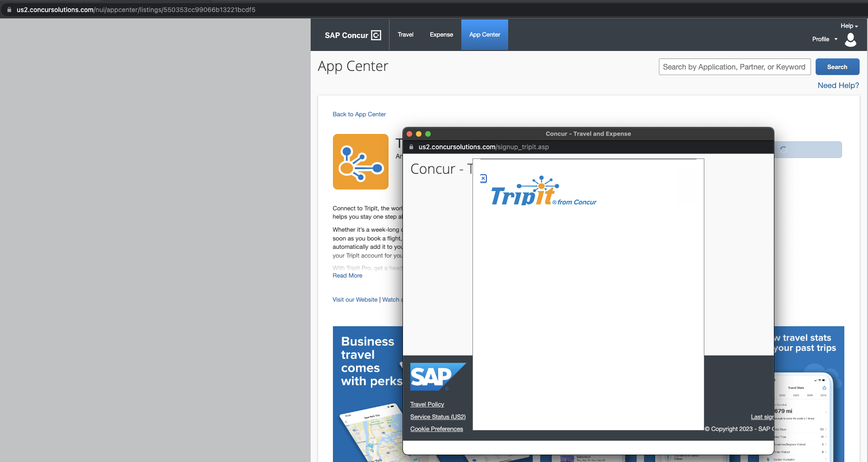Click the blue Search button

click(837, 67)
